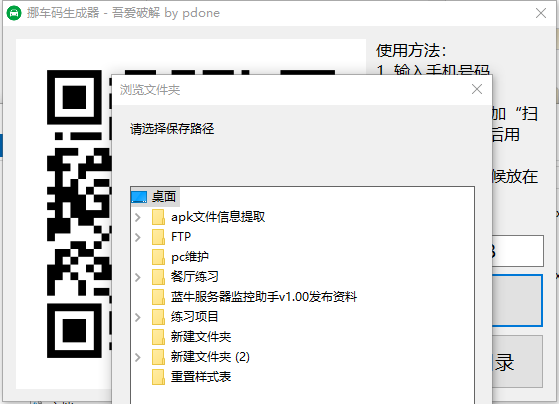Screen dimensions: 559x404
Task: Select the 新建文件夹 (2) folder name
Action: point(210,357)
